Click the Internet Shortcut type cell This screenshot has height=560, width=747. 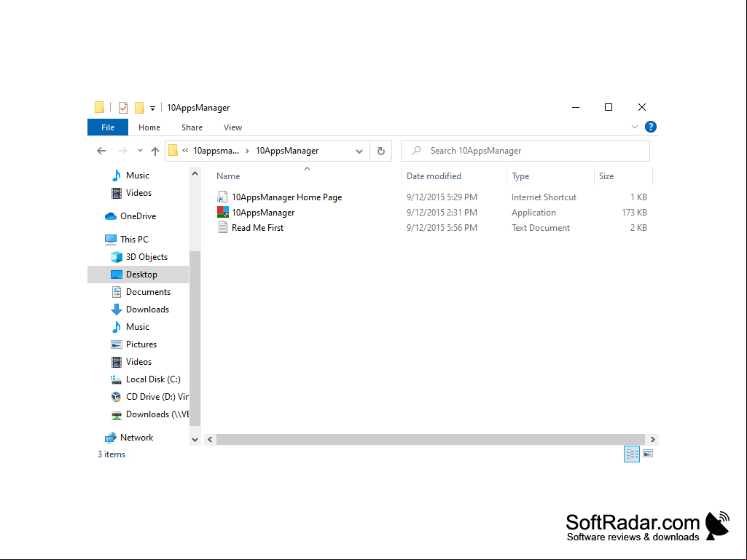(544, 197)
